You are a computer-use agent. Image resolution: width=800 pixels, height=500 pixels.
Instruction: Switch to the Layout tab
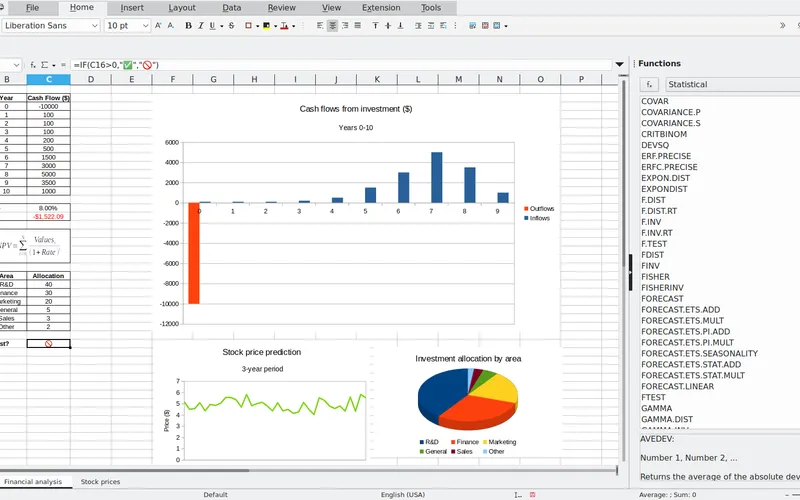click(182, 8)
